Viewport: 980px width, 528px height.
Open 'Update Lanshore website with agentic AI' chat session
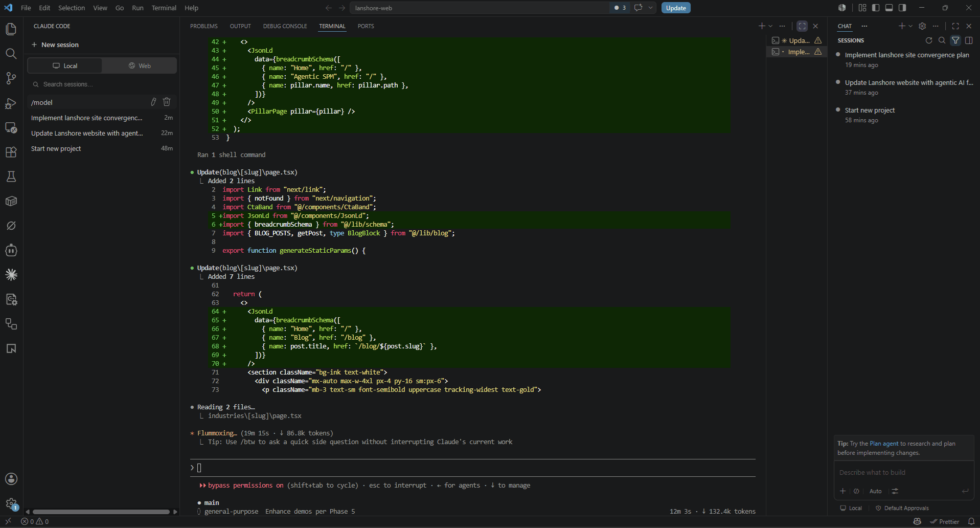[904, 87]
